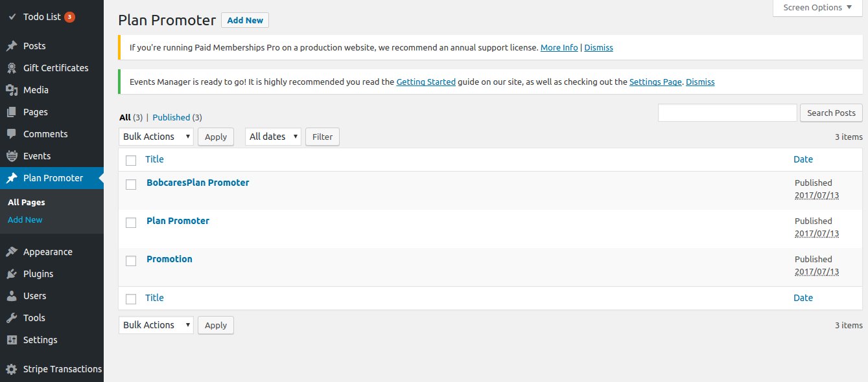Open Events calendar icon in sidebar

coord(12,156)
